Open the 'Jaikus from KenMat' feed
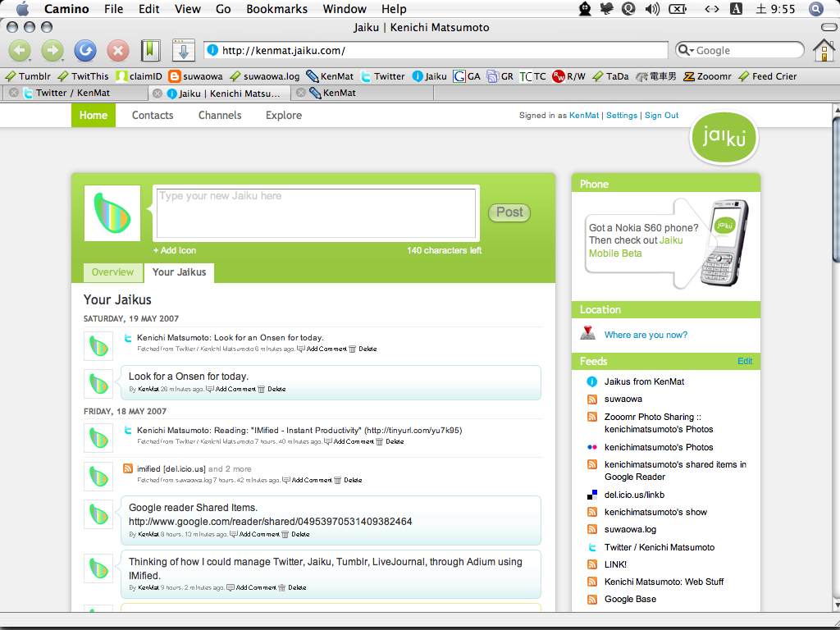Image resolution: width=840 pixels, height=630 pixels. 644,381
